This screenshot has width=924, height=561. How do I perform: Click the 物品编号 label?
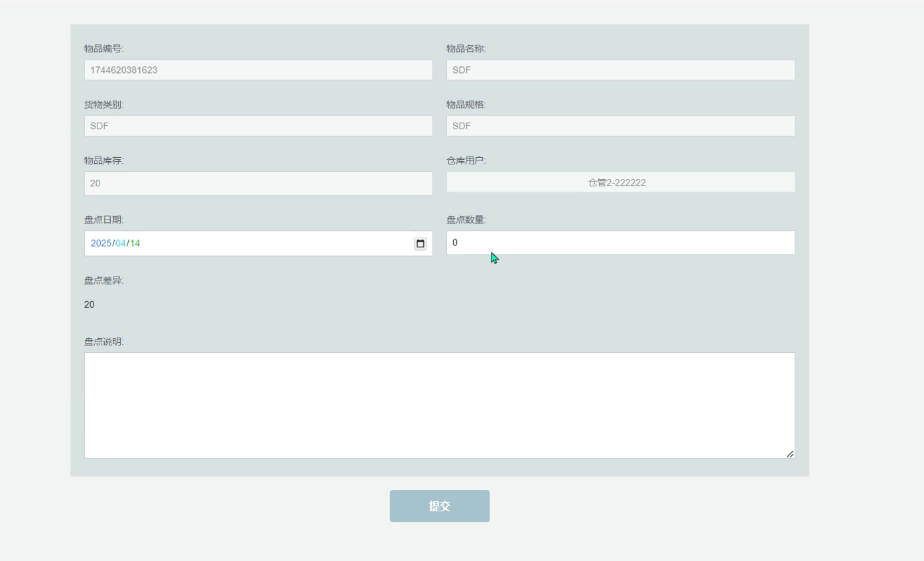[x=104, y=48]
